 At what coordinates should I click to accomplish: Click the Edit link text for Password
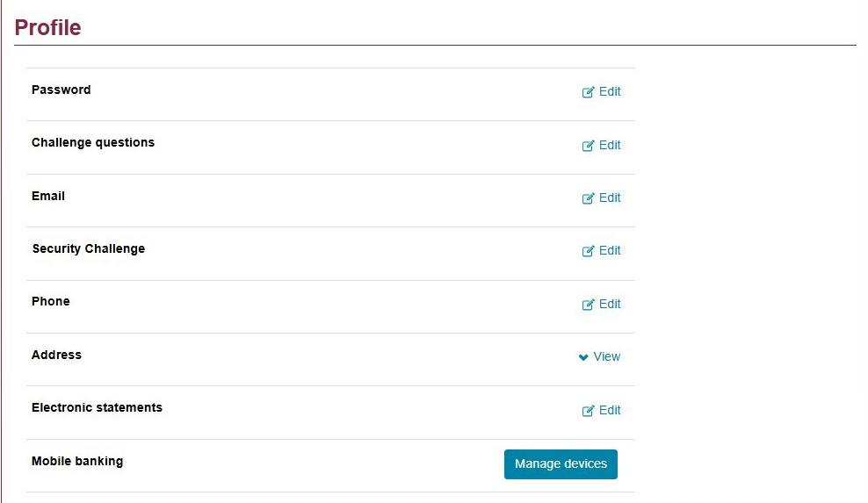click(610, 91)
